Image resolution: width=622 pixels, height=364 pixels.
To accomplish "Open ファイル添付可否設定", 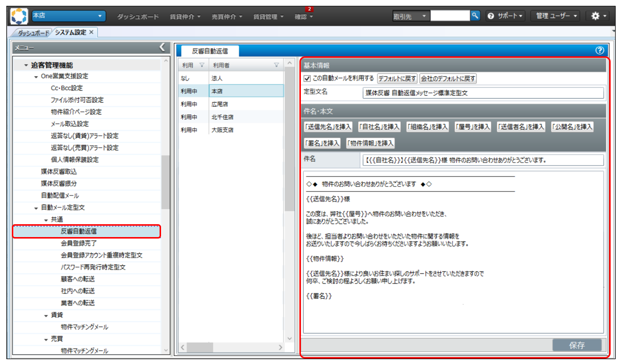I will click(x=77, y=100).
